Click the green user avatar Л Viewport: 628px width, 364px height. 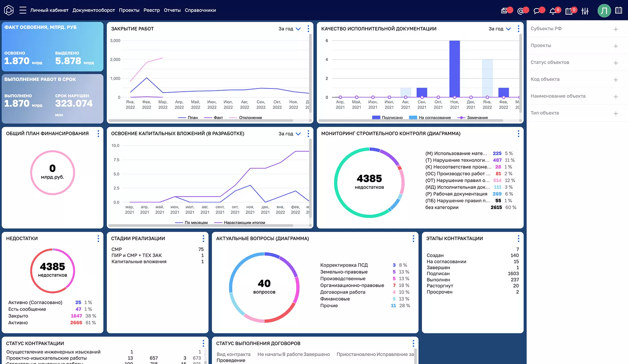604,11
